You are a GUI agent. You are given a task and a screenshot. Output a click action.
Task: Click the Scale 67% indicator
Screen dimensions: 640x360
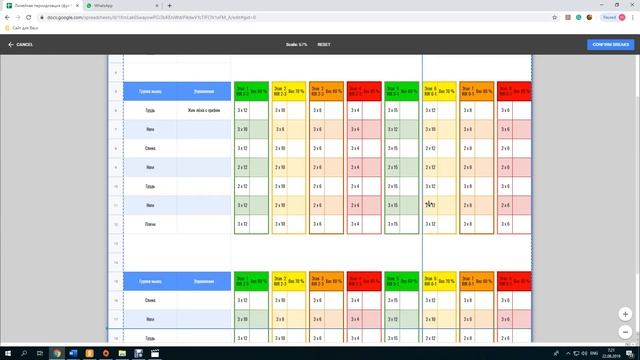[x=296, y=44]
